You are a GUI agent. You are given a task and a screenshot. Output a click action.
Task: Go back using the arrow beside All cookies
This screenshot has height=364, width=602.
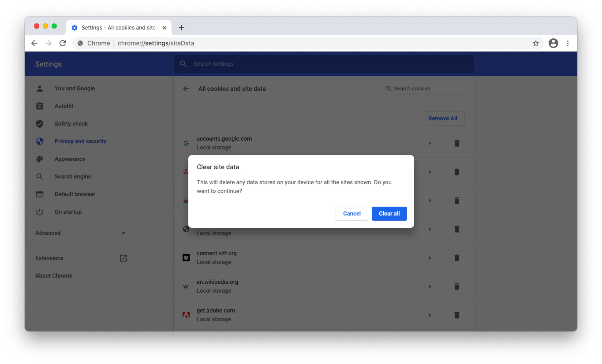(186, 89)
